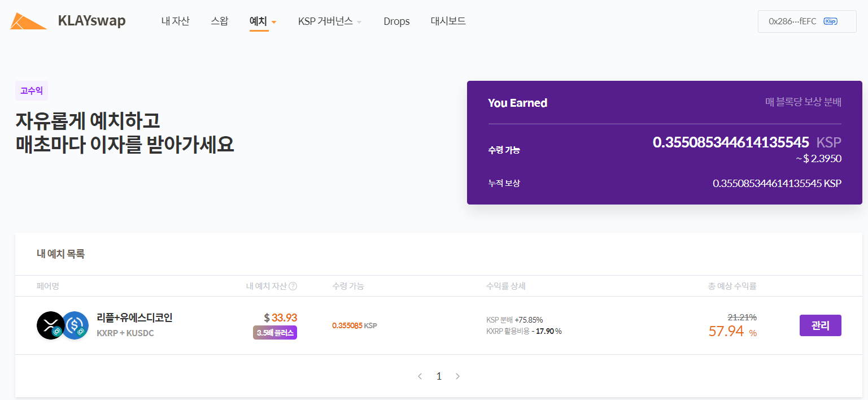
Task: Click the struck-through 21.21% rate
Action: (742, 317)
